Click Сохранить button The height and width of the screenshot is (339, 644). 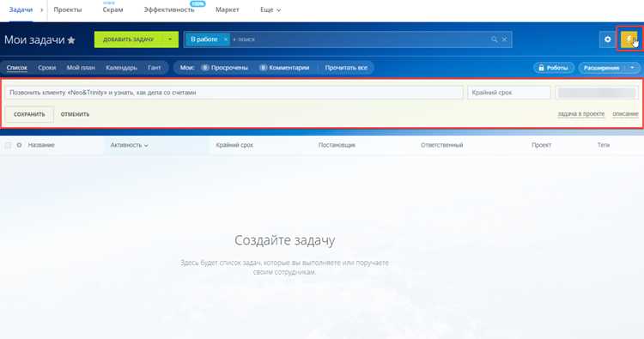(29, 114)
